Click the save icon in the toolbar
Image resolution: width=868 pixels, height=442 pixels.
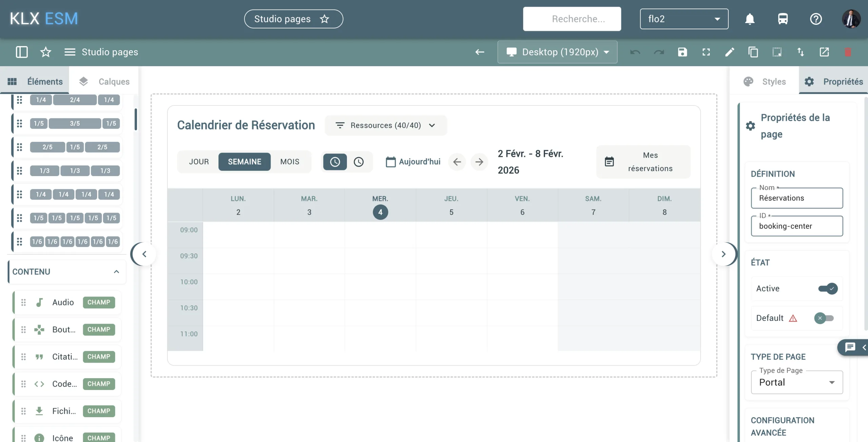(682, 52)
